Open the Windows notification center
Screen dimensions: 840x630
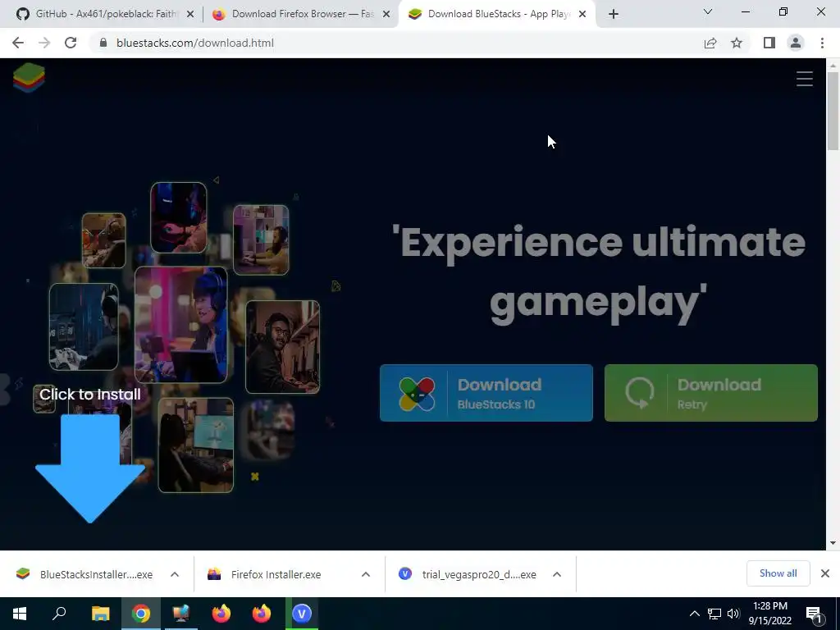point(815,614)
